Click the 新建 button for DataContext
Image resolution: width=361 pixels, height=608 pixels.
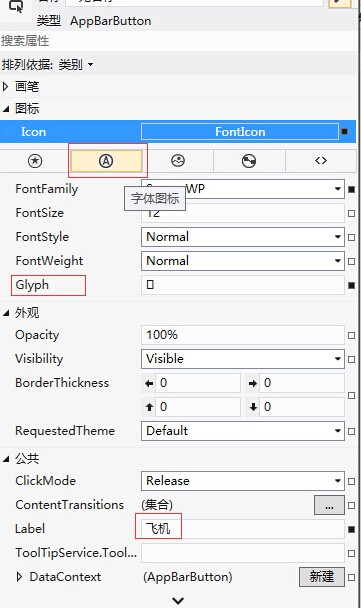[322, 577]
